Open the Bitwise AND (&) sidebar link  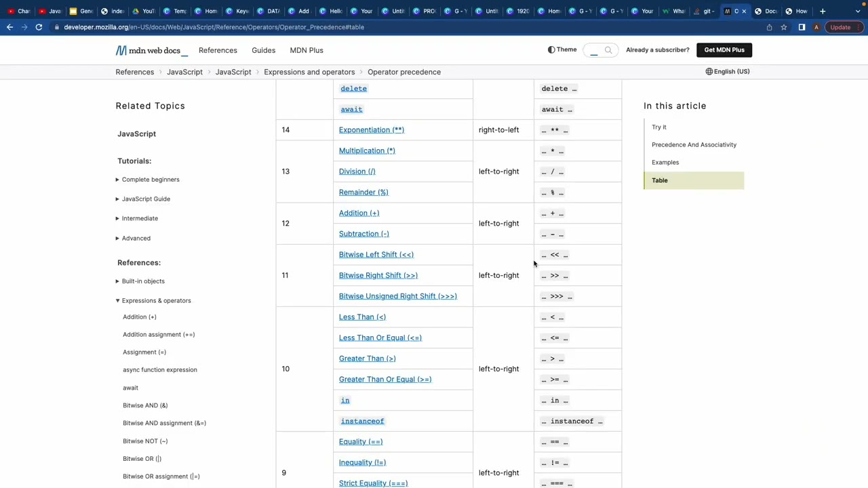(145, 405)
